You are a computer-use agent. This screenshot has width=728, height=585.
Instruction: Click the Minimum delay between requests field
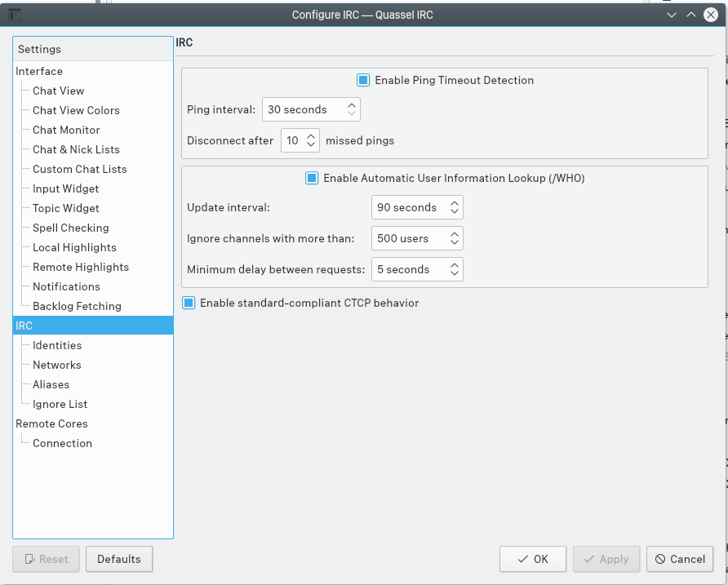pyautogui.click(x=408, y=269)
